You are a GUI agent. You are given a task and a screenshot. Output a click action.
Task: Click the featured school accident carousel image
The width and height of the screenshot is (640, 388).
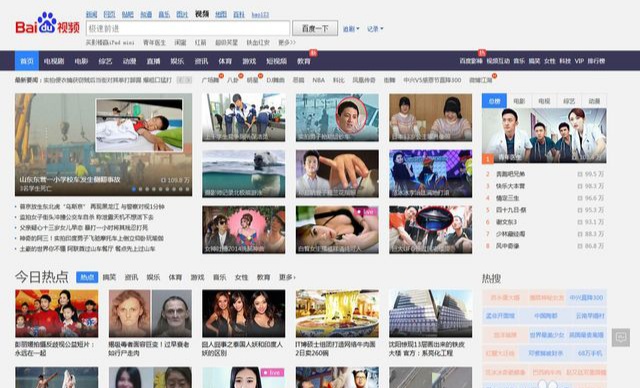pos(103,144)
